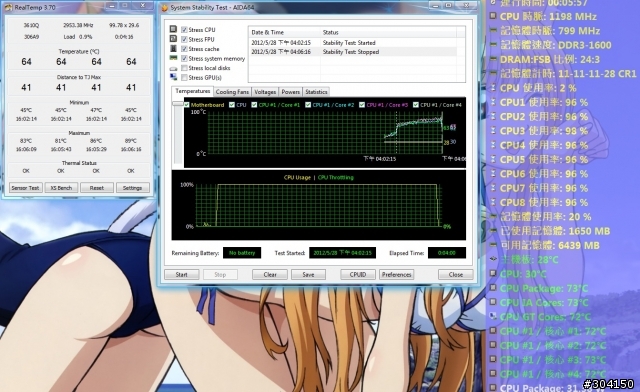Click the CPU Throttling graph label
Screen dimensions: 640x392
[336, 178]
